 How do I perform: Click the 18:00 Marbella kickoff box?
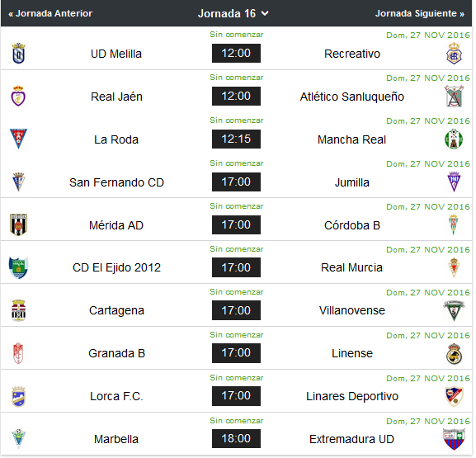point(237,439)
